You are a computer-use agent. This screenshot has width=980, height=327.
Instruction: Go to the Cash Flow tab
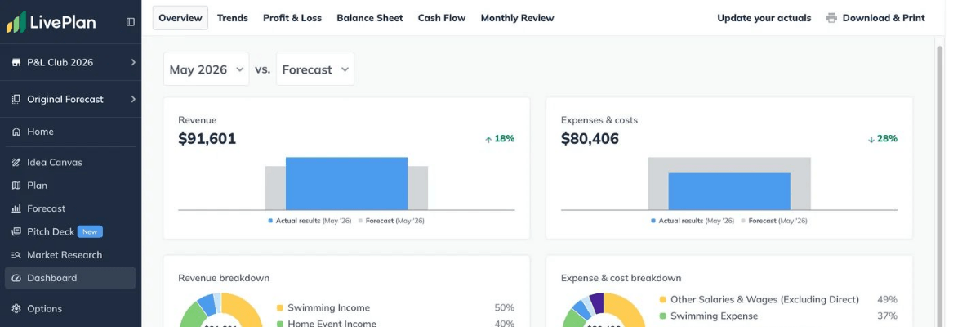click(x=442, y=18)
